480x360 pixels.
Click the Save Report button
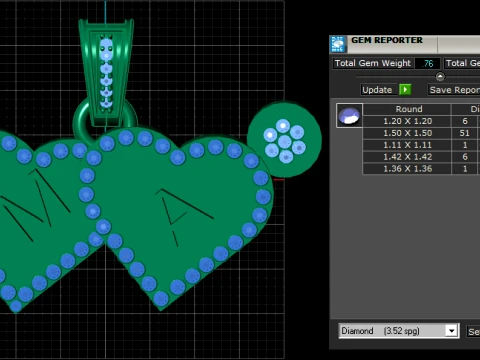tap(454, 90)
